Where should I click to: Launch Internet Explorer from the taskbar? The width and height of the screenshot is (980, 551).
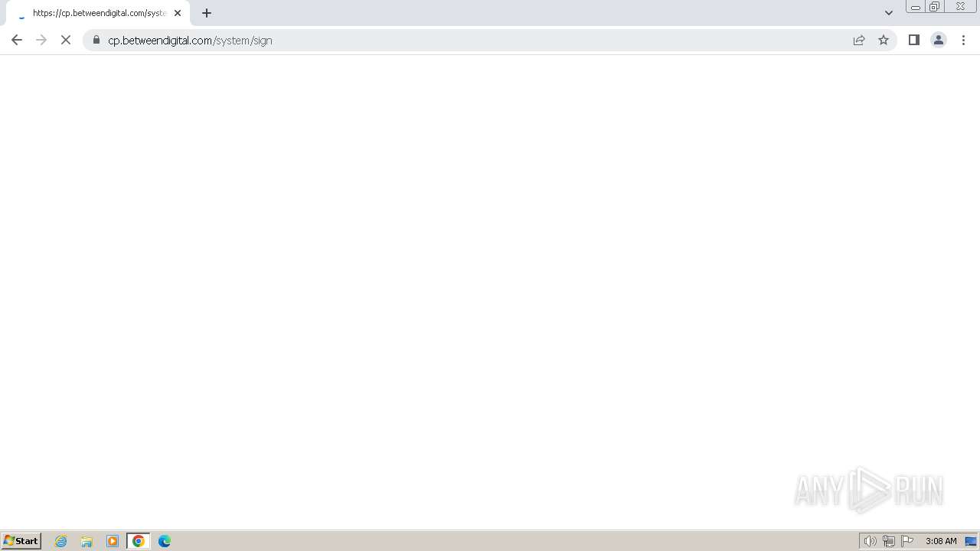pos(61,541)
